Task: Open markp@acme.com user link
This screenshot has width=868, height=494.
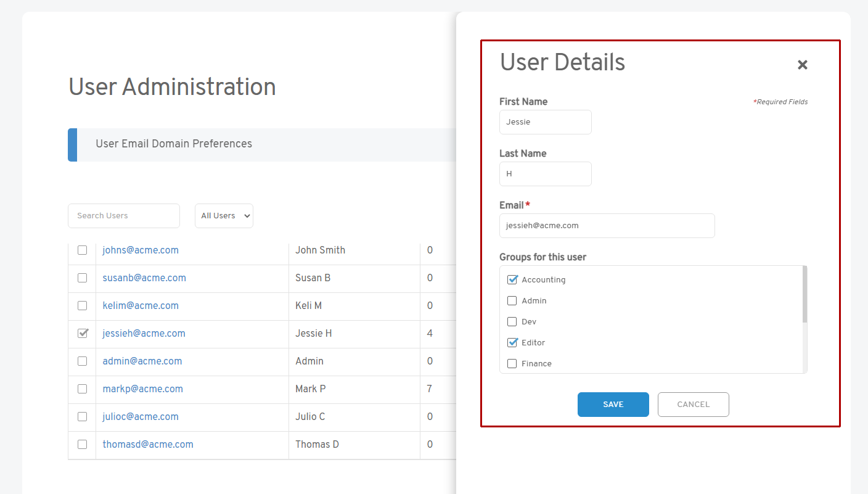Action: tap(142, 389)
